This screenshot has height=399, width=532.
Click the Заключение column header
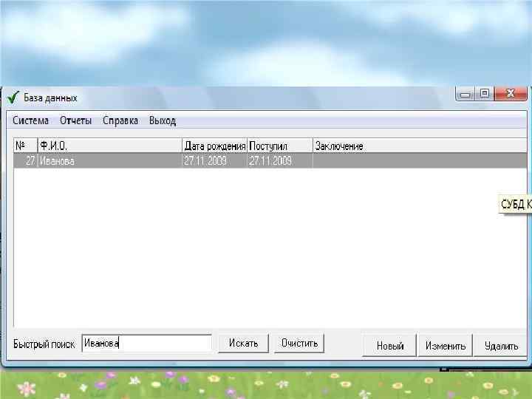(420, 146)
